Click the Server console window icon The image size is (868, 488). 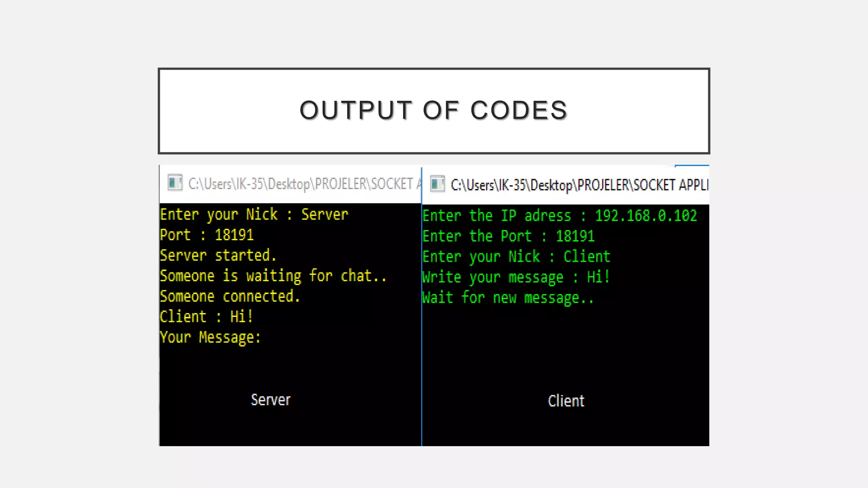[x=175, y=183]
